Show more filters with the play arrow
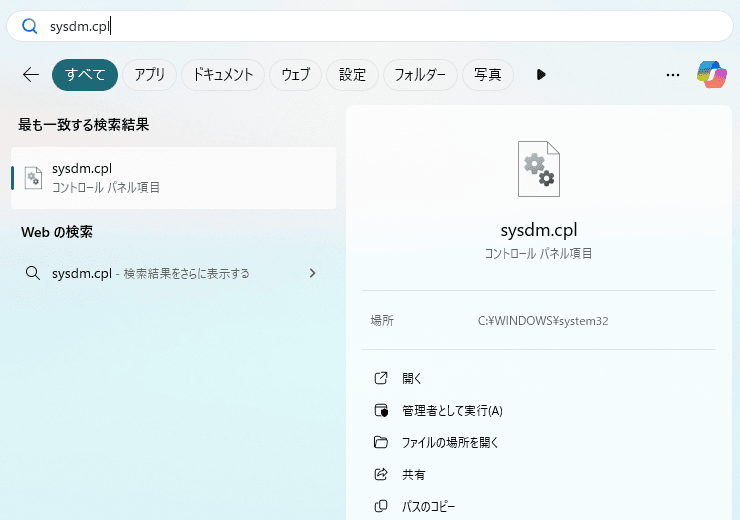The width and height of the screenshot is (740, 520). point(541,75)
